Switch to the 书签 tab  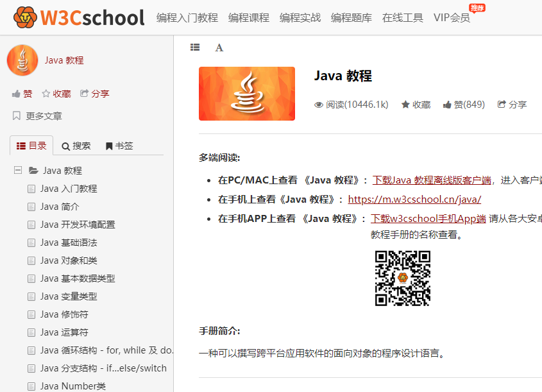(119, 146)
